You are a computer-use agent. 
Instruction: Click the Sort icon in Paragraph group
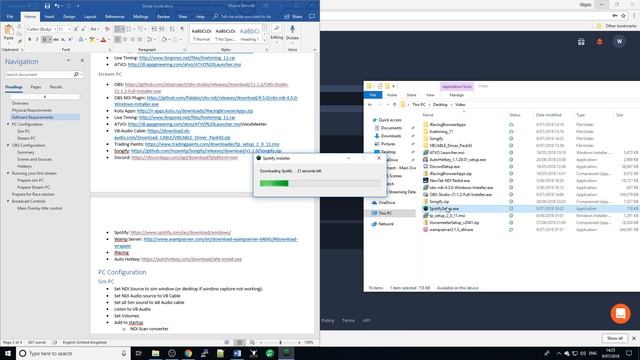click(172, 29)
